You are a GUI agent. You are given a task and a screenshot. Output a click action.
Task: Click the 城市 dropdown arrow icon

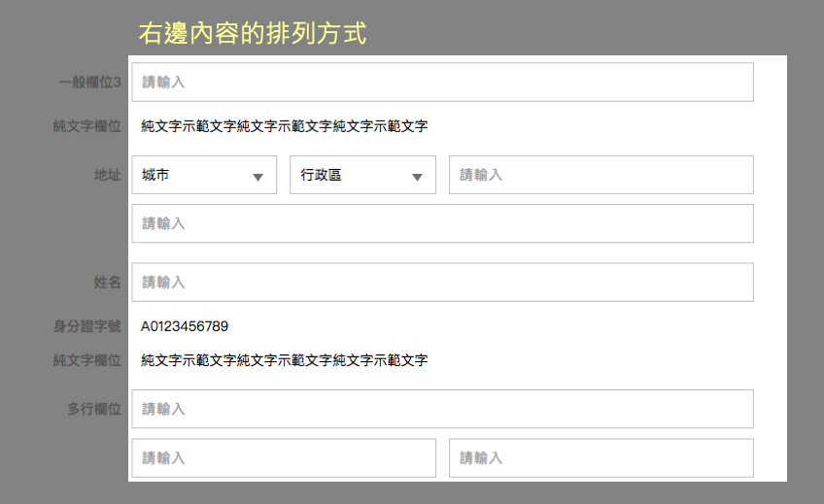pos(257,178)
